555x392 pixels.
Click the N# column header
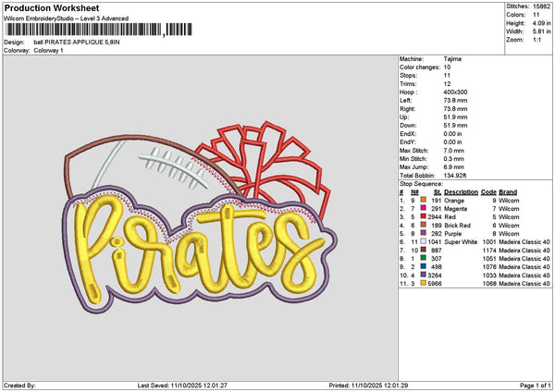pos(414,192)
